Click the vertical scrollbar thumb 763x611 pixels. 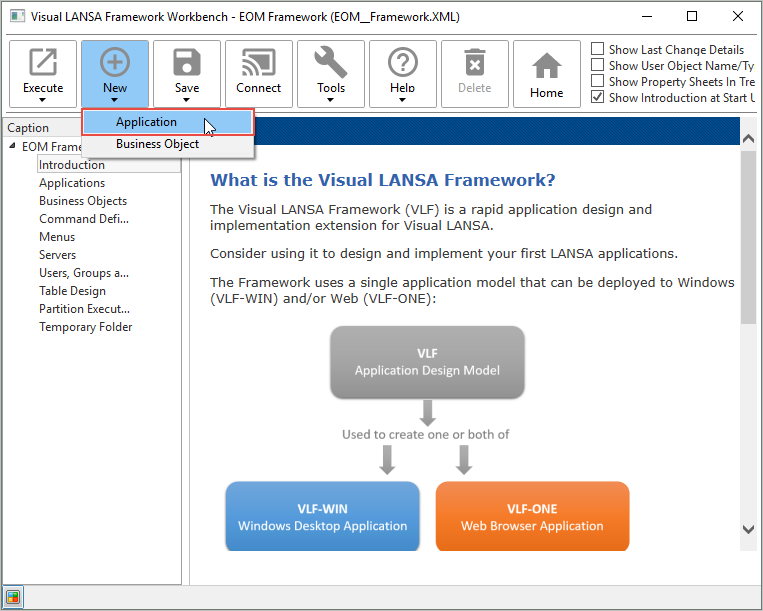748,237
